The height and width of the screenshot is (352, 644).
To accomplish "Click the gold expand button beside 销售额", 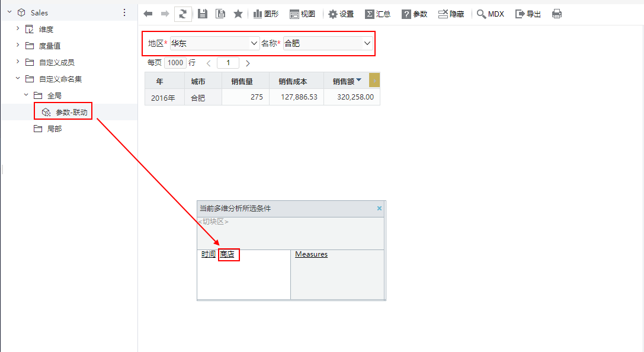I will (374, 81).
